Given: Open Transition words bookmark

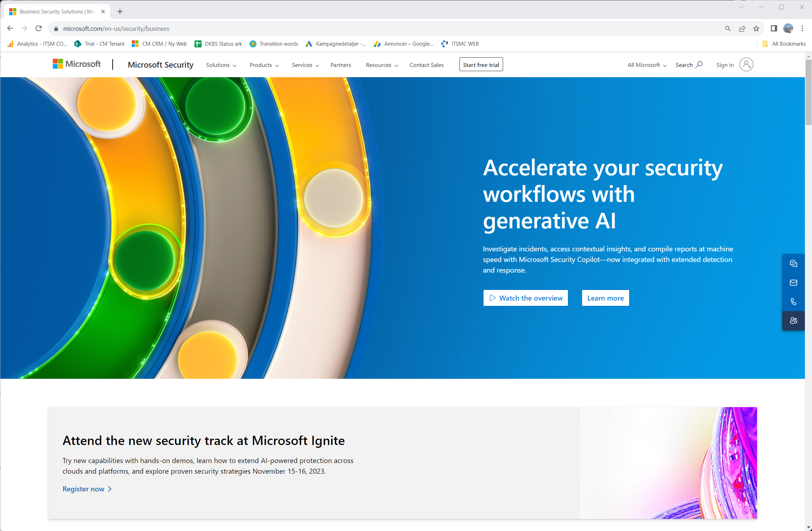Looking at the screenshot, I should [274, 44].
